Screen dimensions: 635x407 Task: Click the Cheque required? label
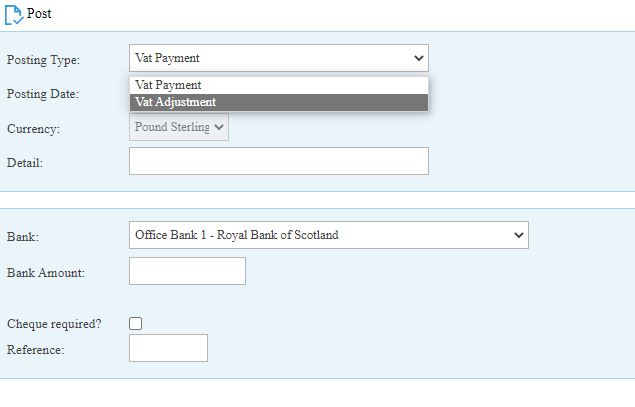54,324
